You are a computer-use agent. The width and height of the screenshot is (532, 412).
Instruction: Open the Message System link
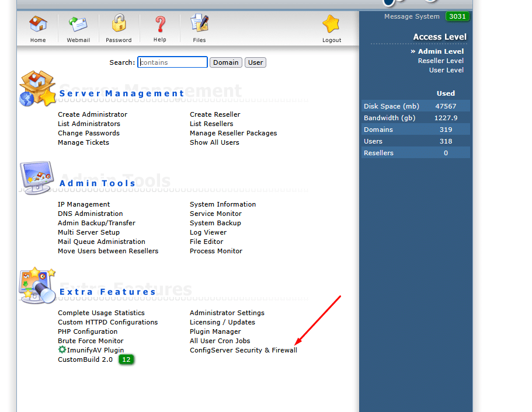412,16
